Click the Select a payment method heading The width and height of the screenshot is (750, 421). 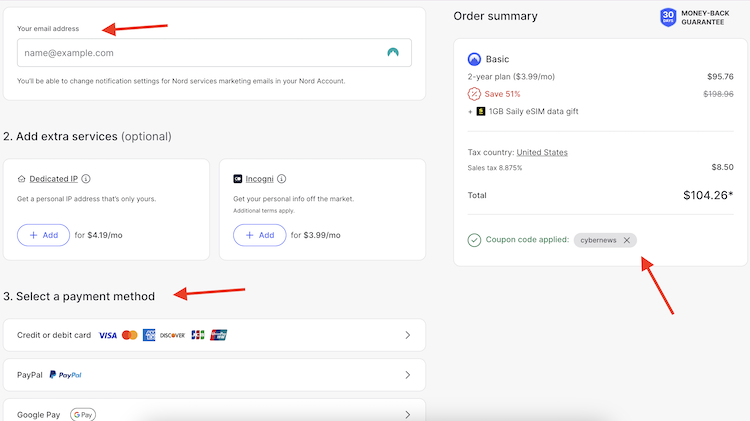pyautogui.click(x=79, y=296)
